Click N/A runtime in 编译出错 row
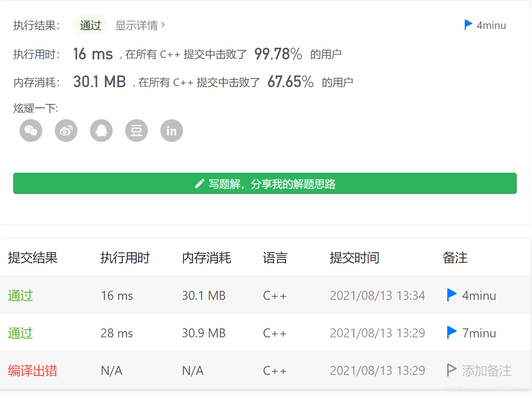Screen dimensions: 532x396 pyautogui.click(x=112, y=371)
